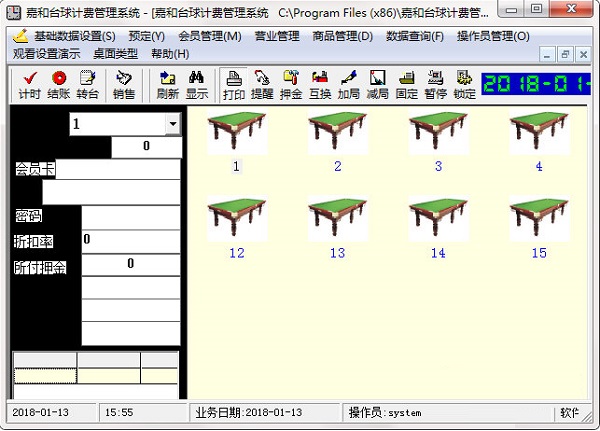Open the 营业管理 menu

pos(277,36)
